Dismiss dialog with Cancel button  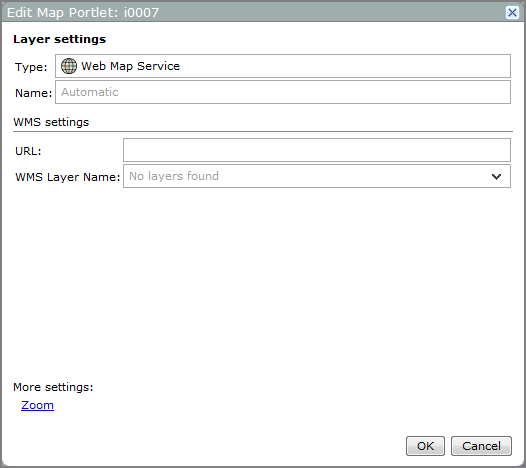pos(481,446)
